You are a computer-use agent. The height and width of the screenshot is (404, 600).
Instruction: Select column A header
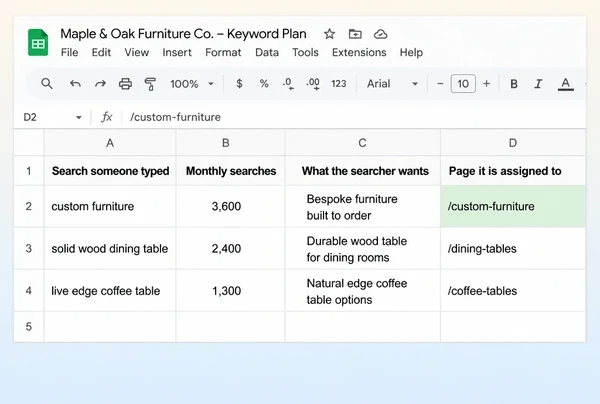tap(110, 143)
